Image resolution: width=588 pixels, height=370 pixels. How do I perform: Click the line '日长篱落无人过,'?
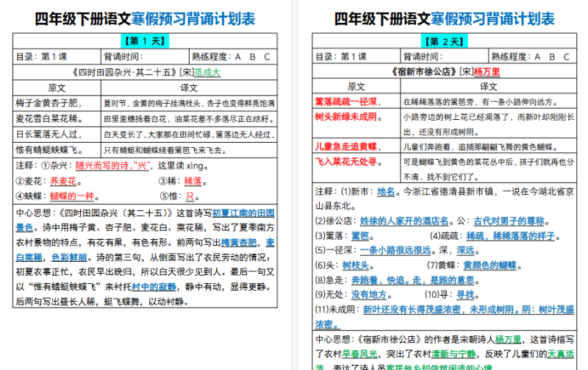click(x=49, y=135)
